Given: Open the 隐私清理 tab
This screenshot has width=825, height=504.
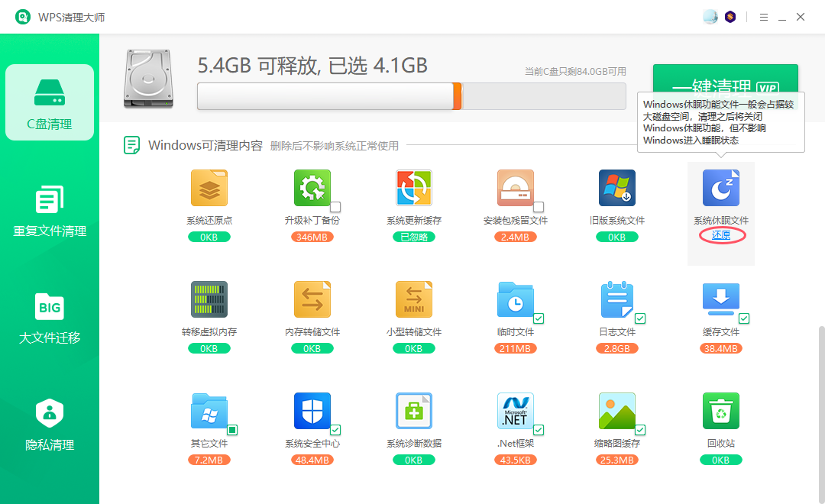Looking at the screenshot, I should click(x=50, y=425).
